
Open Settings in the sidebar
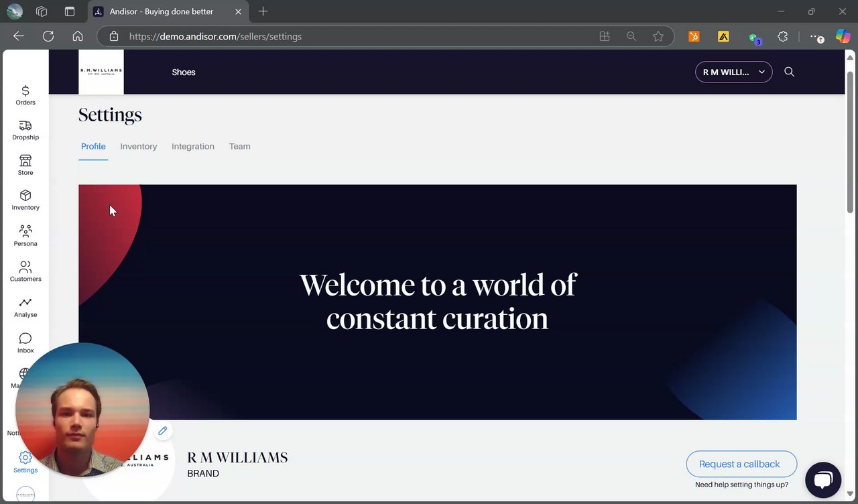(25, 462)
